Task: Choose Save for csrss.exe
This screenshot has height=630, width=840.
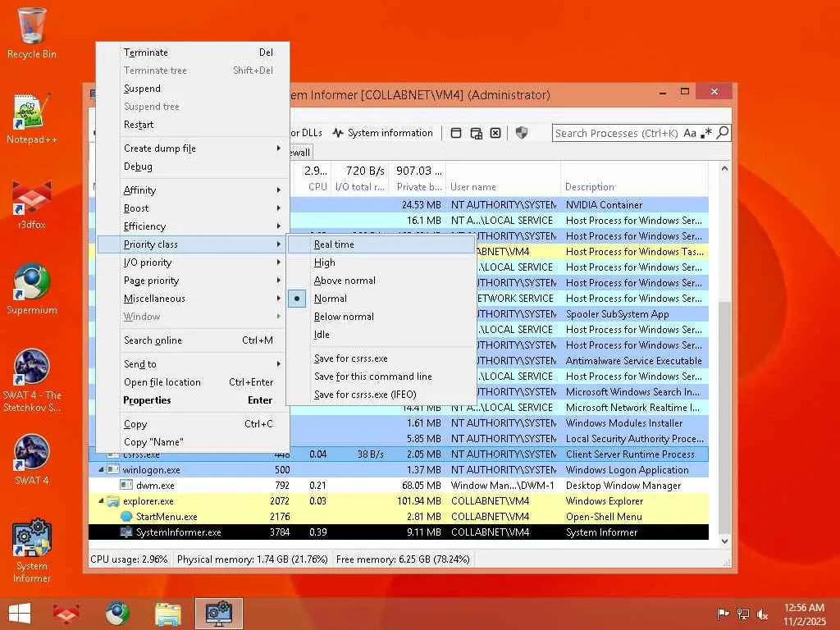Action: coord(381,358)
